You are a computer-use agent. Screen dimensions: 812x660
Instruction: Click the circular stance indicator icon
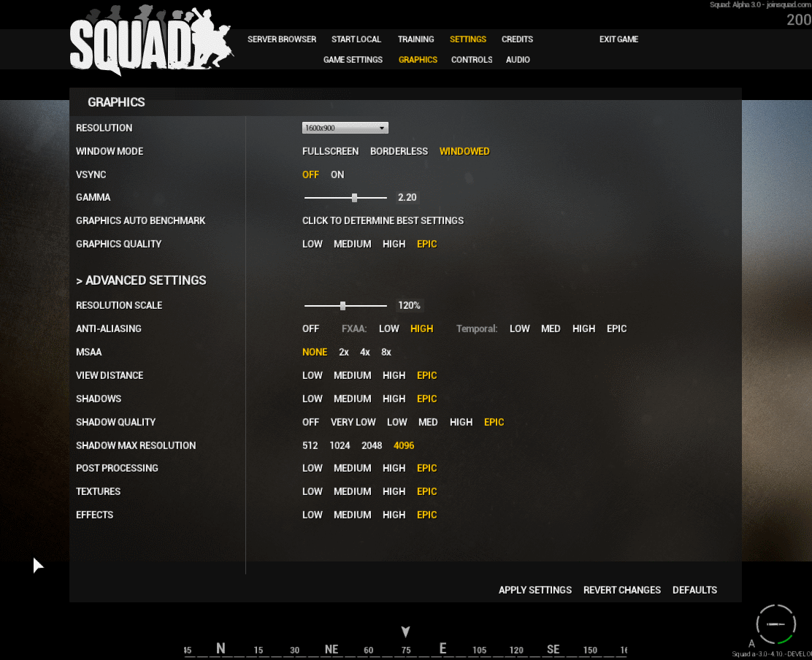775,623
